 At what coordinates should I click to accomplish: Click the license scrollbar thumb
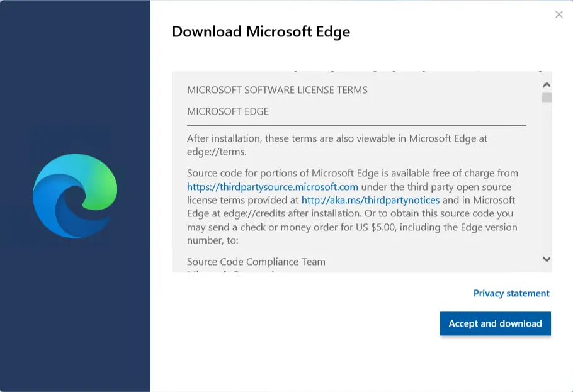(x=547, y=98)
